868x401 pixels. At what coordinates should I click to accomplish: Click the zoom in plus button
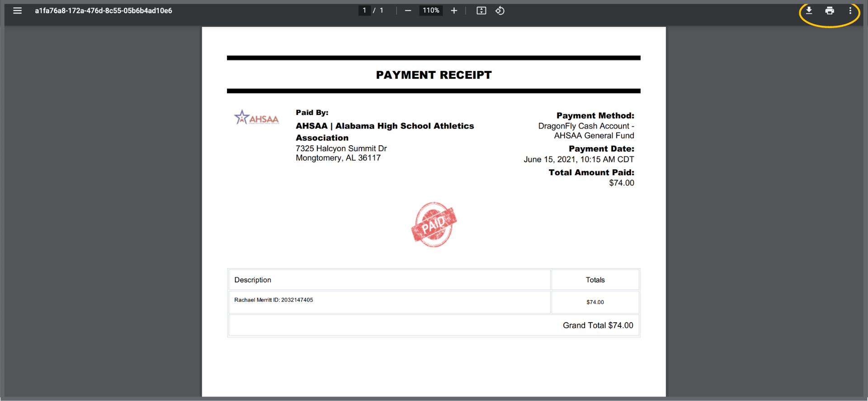click(454, 10)
